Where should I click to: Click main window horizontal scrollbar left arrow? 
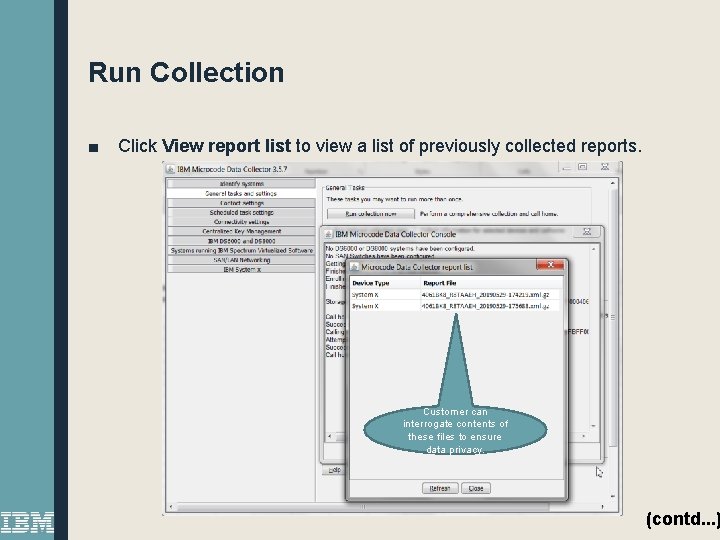pyautogui.click(x=171, y=507)
